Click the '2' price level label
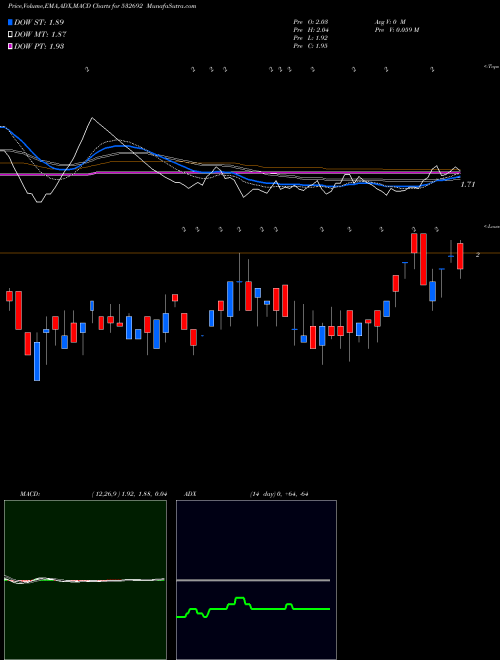The height and width of the screenshot is (660, 500). [477, 255]
